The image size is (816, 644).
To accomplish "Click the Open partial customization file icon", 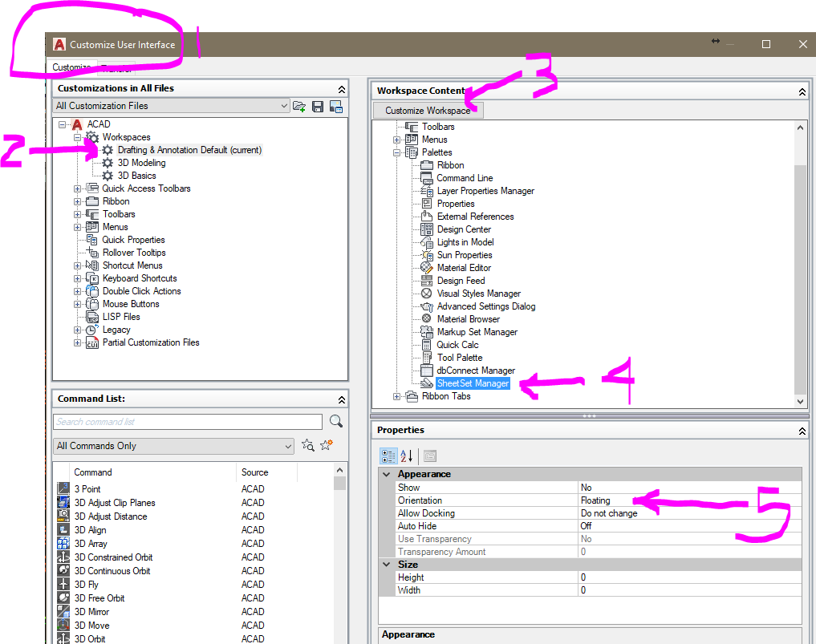I will [x=299, y=107].
